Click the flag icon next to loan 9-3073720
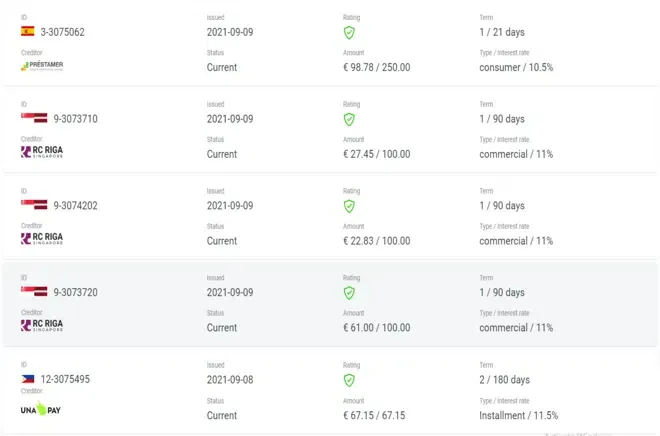 tap(34, 292)
